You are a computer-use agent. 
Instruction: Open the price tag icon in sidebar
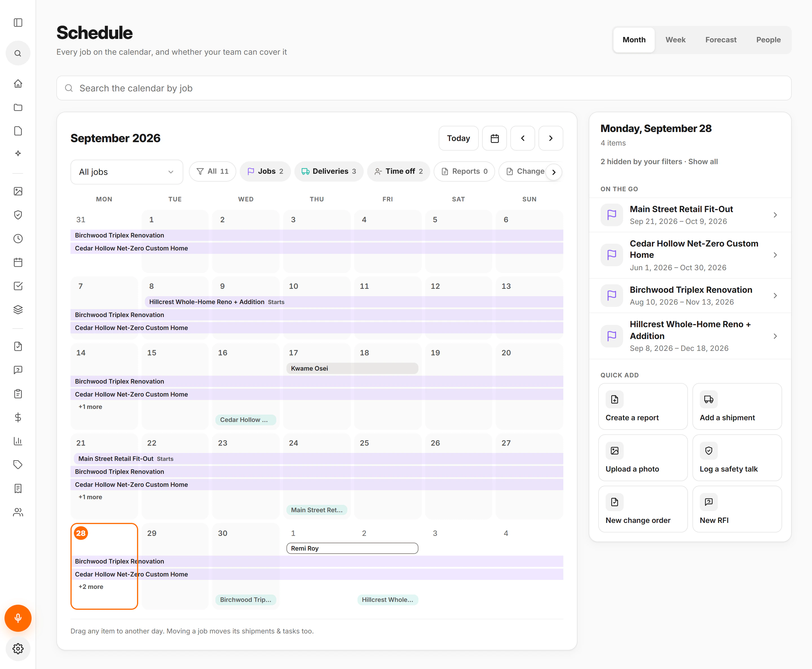pyautogui.click(x=18, y=465)
